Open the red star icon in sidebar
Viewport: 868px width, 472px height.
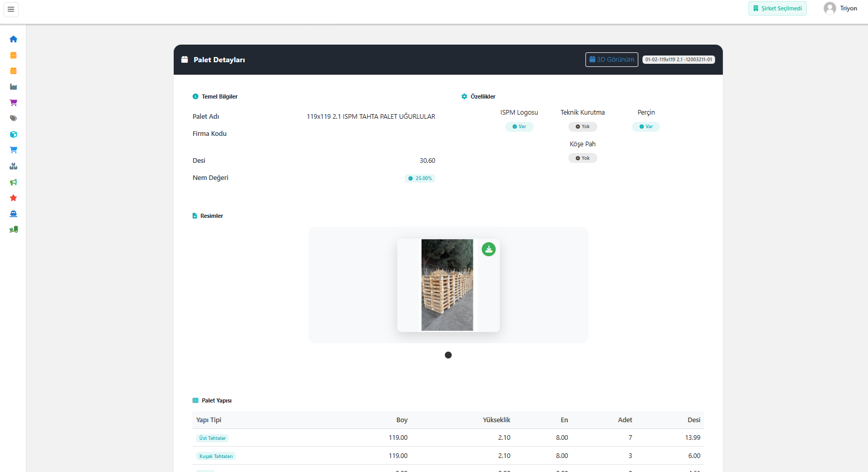(x=13, y=198)
